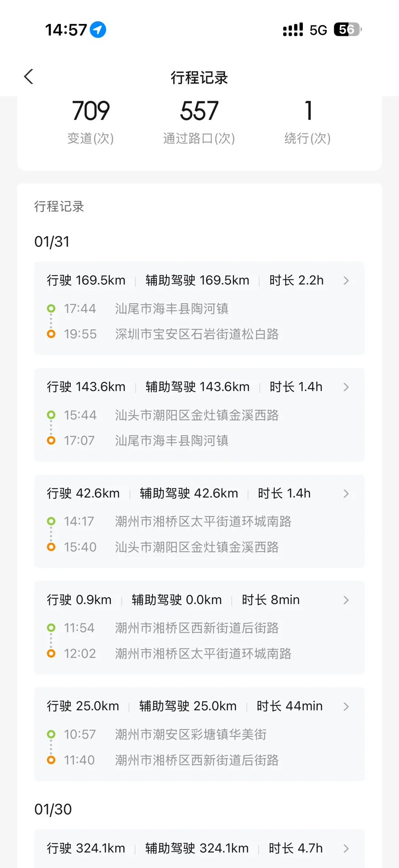Tap green start dot at 10:57
This screenshot has width=399, height=868.
pos(51,734)
